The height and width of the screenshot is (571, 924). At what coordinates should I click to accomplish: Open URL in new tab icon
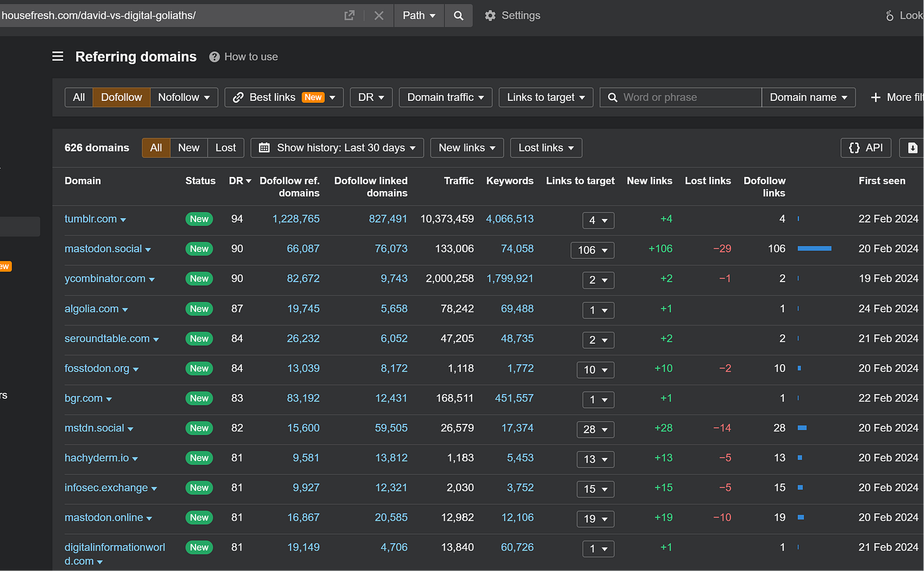tap(349, 15)
